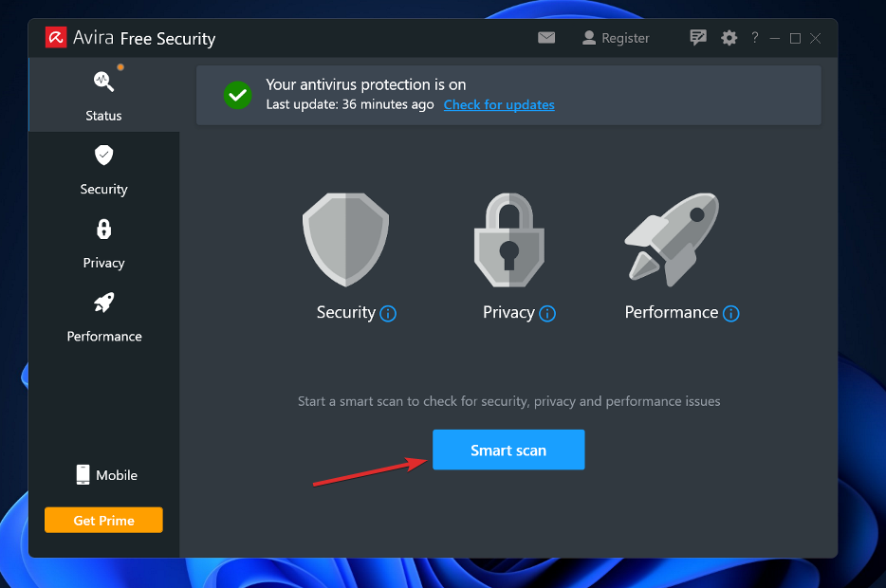This screenshot has height=588, width=886.
Task: Click the orange Get Prime button
Action: coord(103,521)
